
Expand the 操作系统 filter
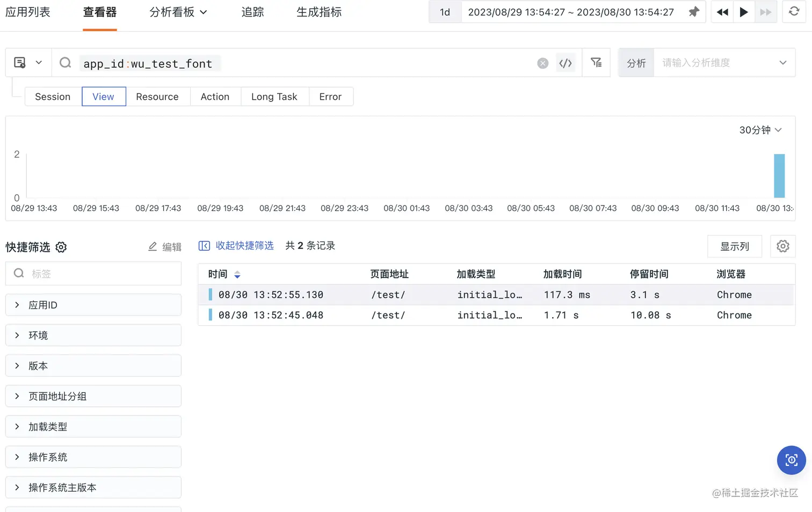[93, 457]
